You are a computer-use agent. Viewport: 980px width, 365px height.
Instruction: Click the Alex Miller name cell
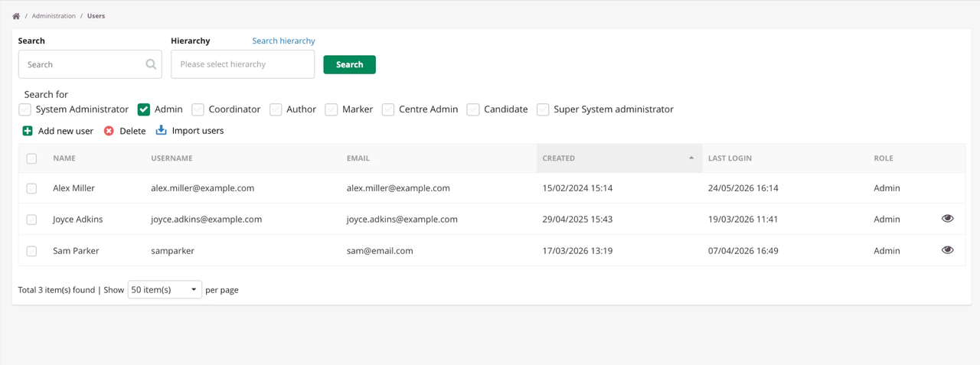pyautogui.click(x=73, y=188)
